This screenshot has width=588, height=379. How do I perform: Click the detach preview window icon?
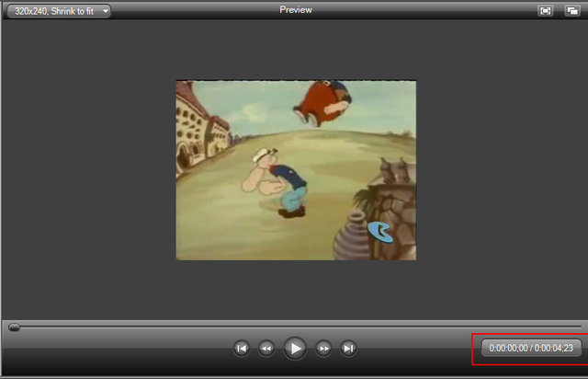[x=572, y=10]
